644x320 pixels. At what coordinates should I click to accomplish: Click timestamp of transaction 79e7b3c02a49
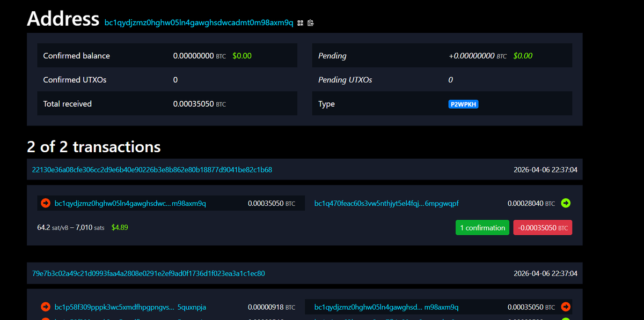pos(546,273)
